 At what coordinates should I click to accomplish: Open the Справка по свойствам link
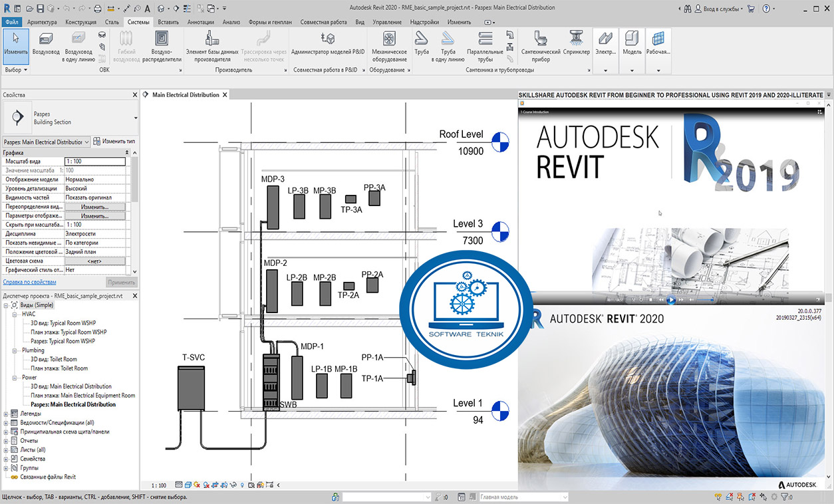(28, 283)
